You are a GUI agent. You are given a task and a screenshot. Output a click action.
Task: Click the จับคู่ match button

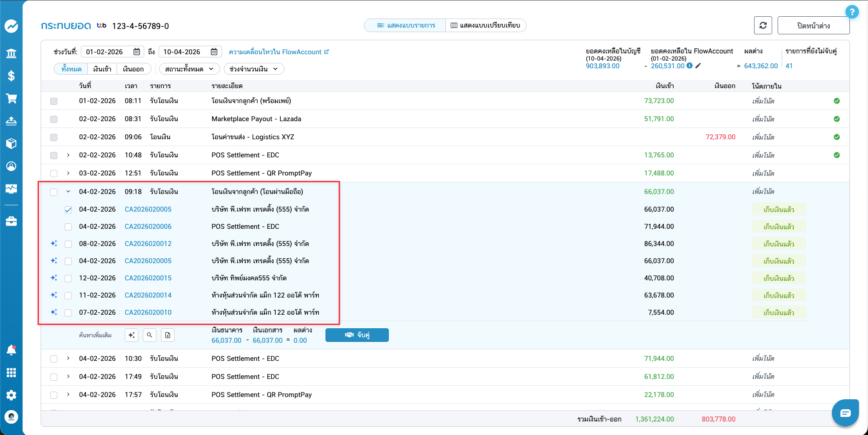point(357,335)
